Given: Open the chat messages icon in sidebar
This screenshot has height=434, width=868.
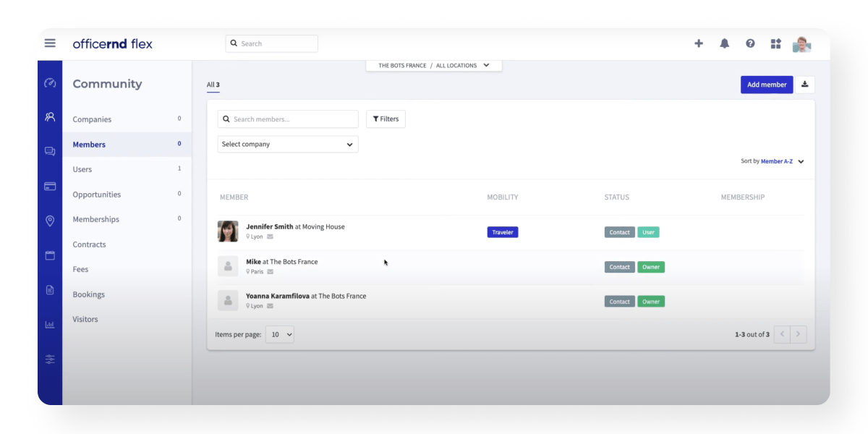Looking at the screenshot, I should pos(50,150).
